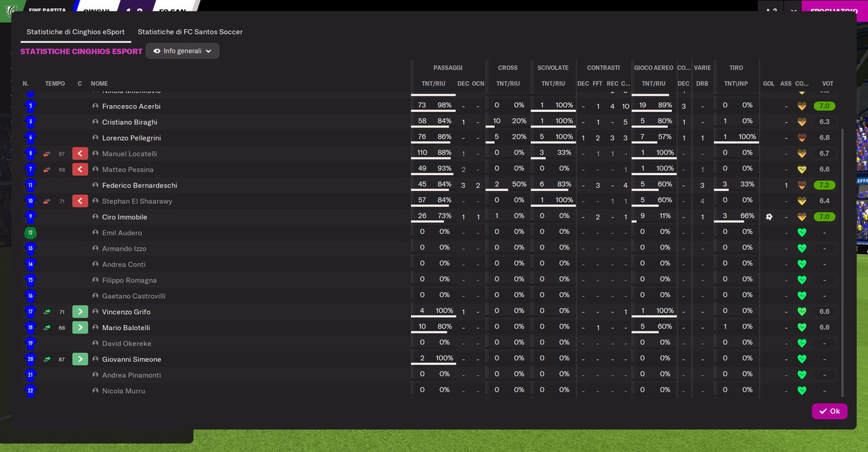Click the number 12 goalkeeper shirt icon
868x452 pixels.
click(30, 232)
